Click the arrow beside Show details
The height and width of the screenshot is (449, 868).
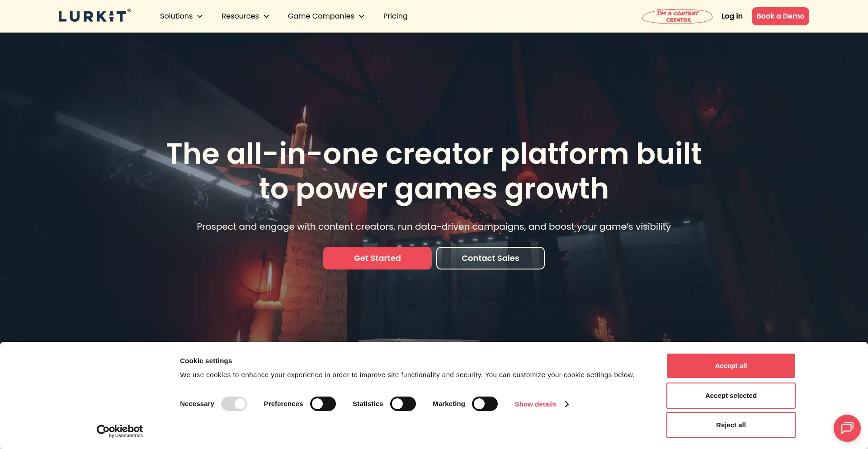click(x=567, y=404)
